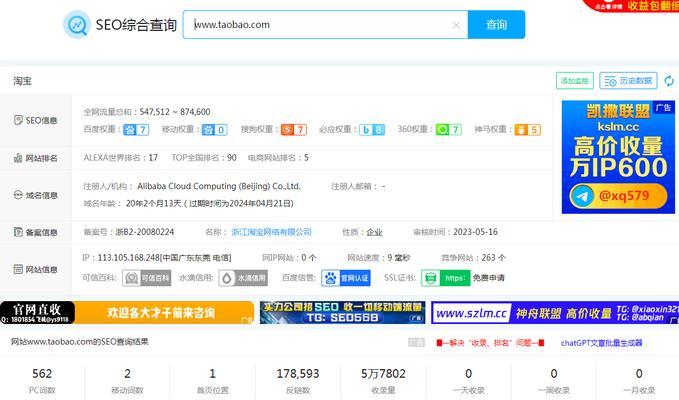
Task: Click the 百度信誉 官网认证 badge
Action: pos(346,278)
